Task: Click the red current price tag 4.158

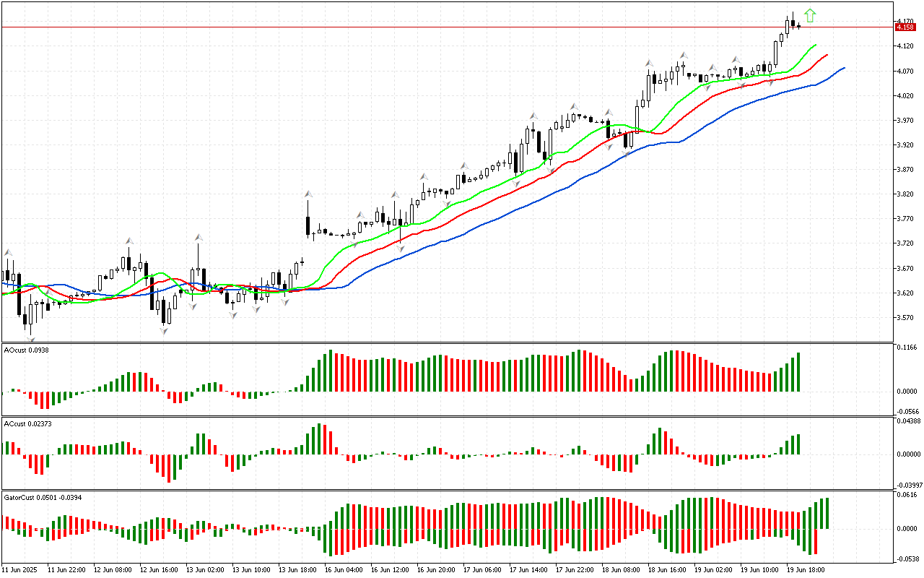Action: tap(905, 27)
